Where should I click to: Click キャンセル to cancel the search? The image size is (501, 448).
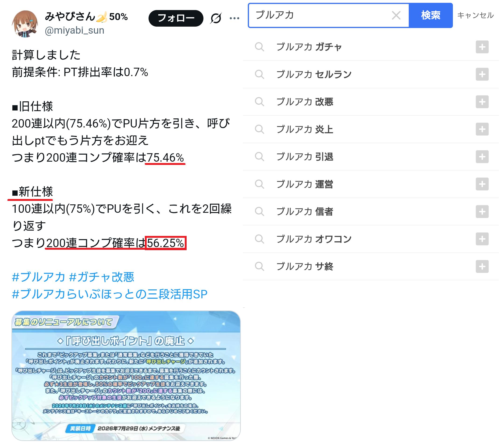[x=475, y=15]
